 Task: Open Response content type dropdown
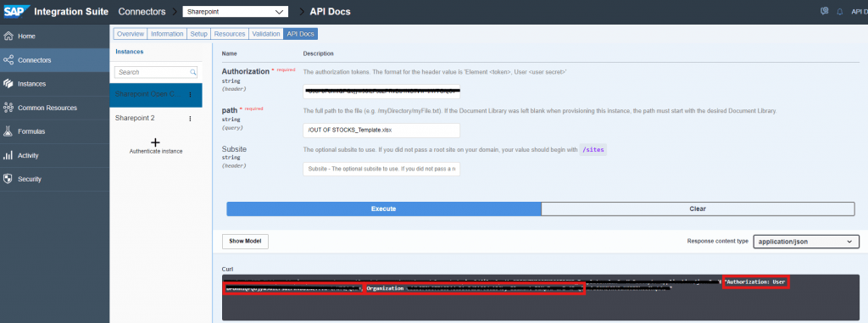click(806, 242)
